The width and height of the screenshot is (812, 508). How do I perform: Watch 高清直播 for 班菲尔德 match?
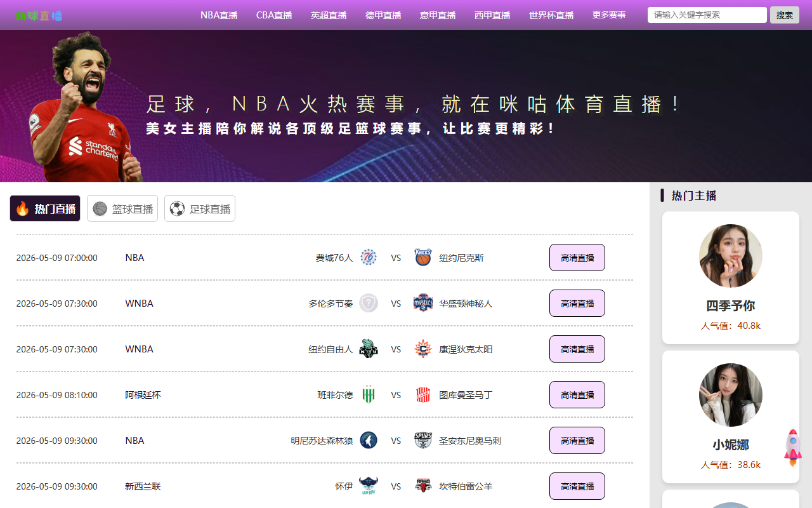(577, 394)
